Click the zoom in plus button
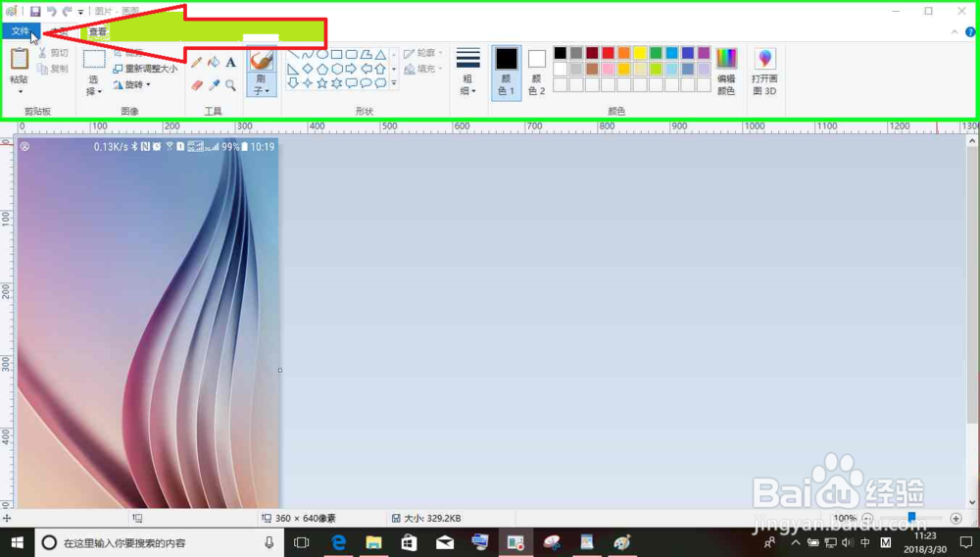 [955, 518]
